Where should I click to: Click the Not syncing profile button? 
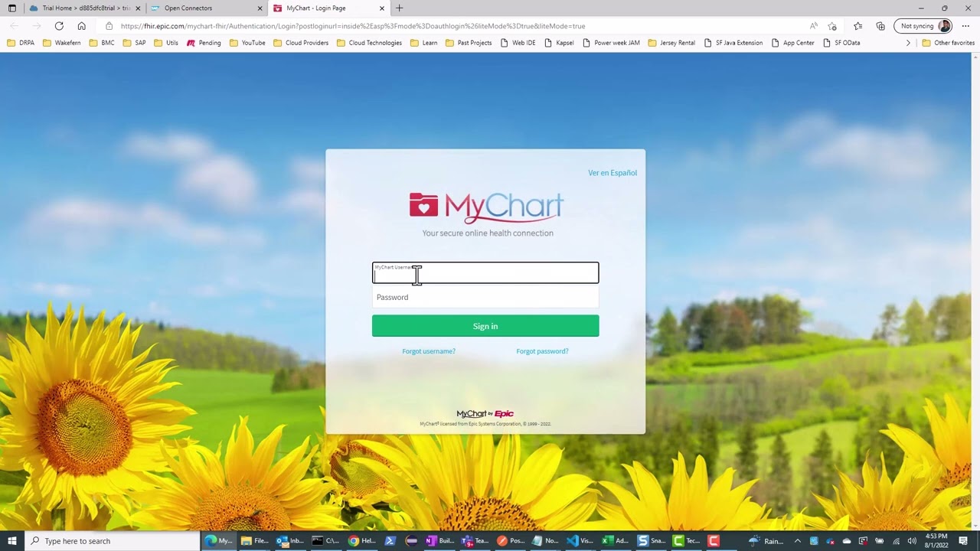pyautogui.click(x=924, y=26)
